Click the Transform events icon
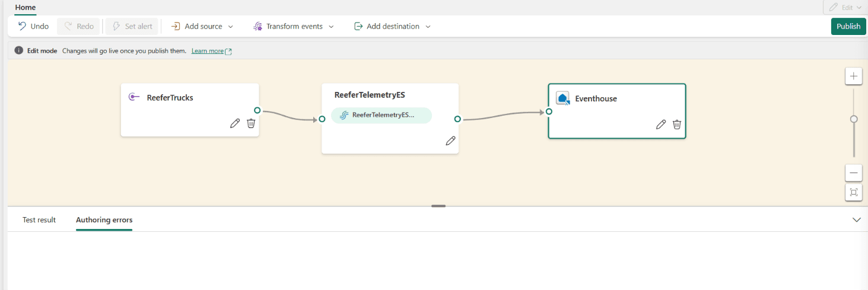Screen dimensions: 868x290 pyautogui.click(x=257, y=26)
